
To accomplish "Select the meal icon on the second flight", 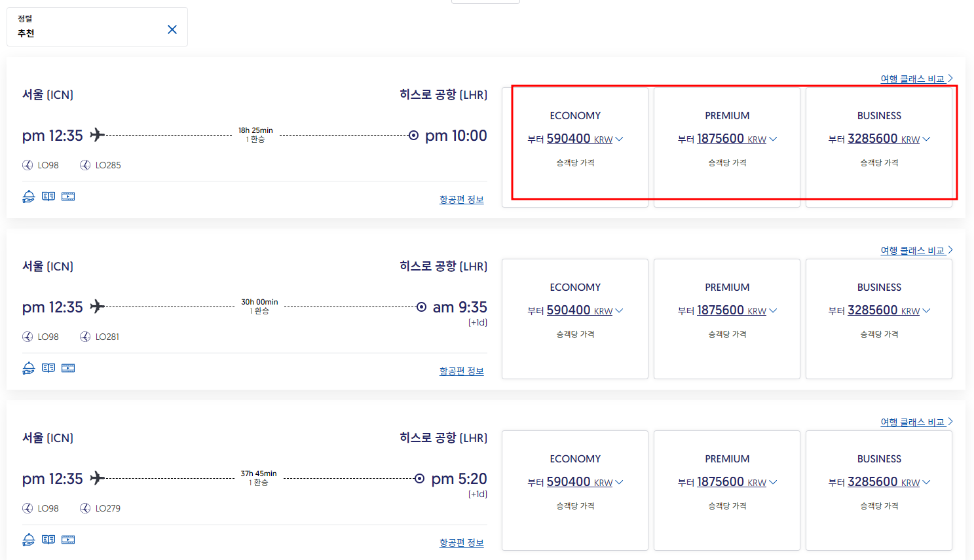I will tap(28, 367).
